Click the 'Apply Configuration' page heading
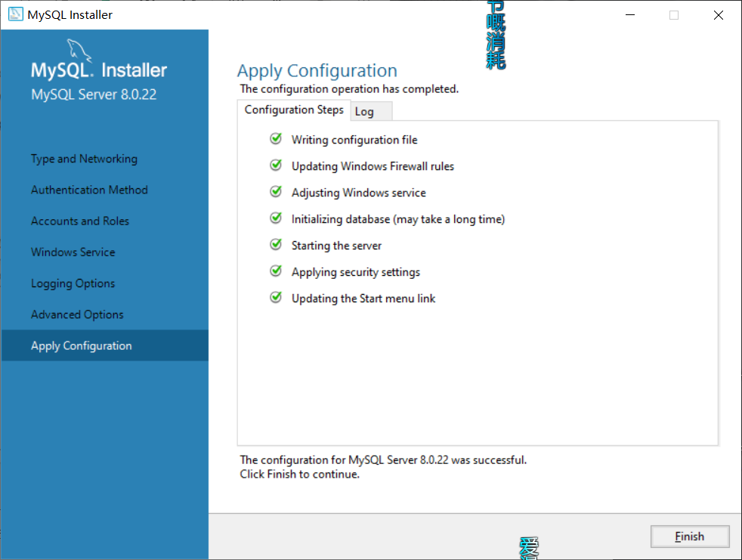 pos(317,71)
